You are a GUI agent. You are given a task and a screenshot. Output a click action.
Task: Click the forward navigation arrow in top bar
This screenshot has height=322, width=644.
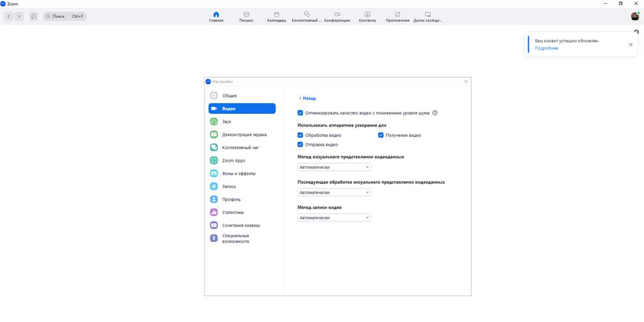click(x=19, y=17)
